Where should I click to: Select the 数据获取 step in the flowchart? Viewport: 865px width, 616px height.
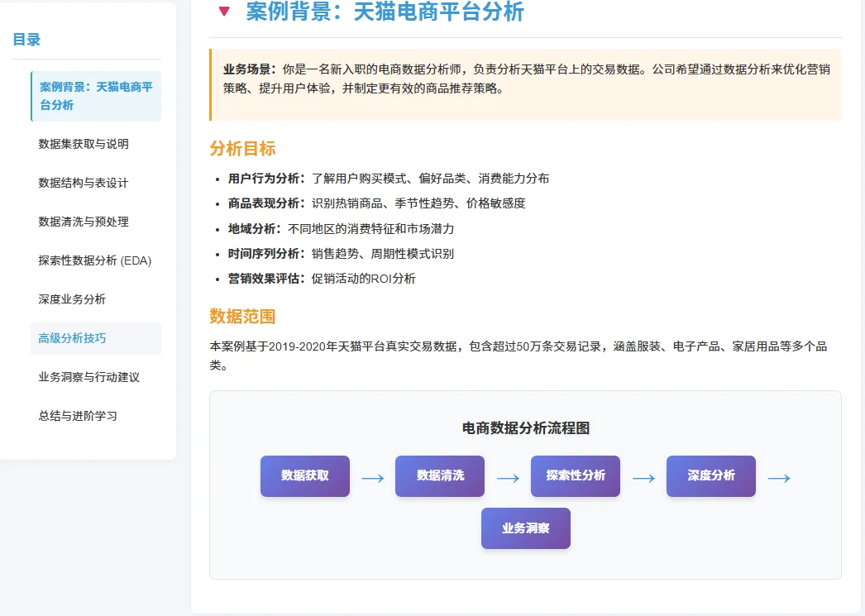(304, 476)
